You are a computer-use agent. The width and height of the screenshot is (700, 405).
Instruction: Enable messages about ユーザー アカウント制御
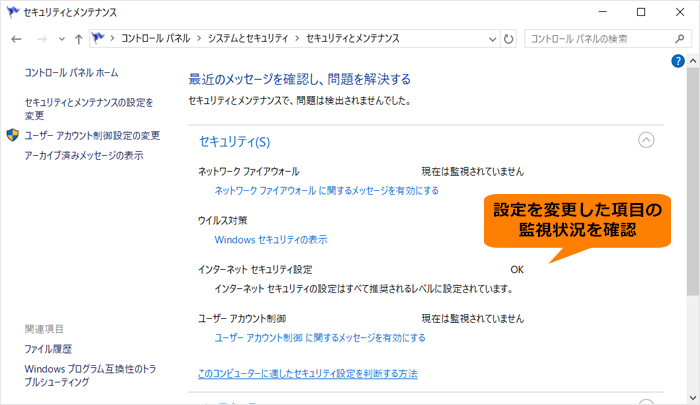320,338
